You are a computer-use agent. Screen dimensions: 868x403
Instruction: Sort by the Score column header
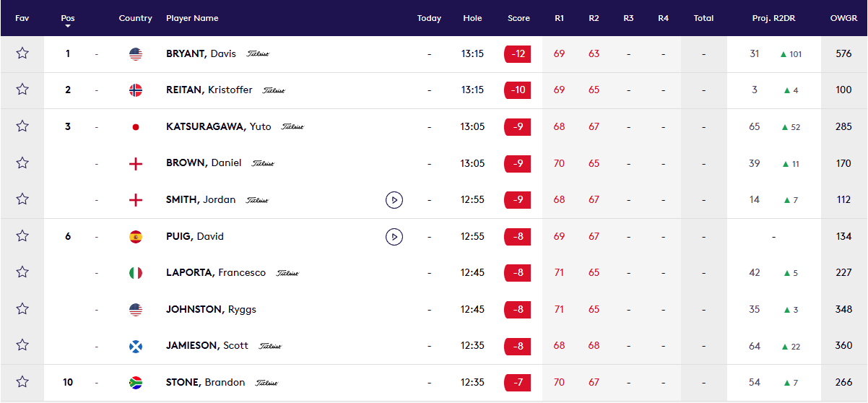click(x=518, y=18)
